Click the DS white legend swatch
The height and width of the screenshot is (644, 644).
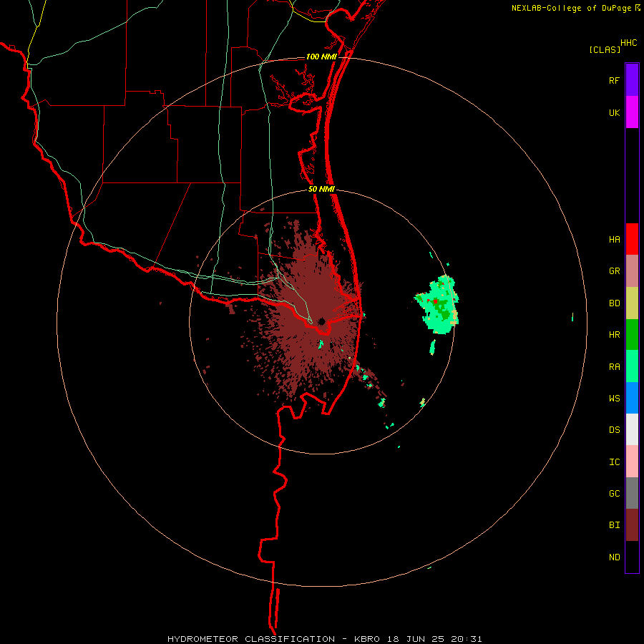coord(632,429)
